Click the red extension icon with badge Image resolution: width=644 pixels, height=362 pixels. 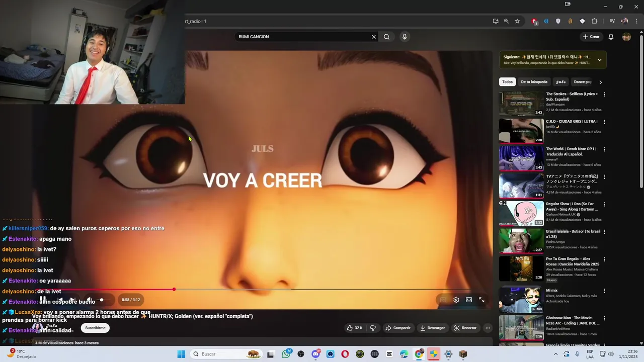click(x=534, y=21)
